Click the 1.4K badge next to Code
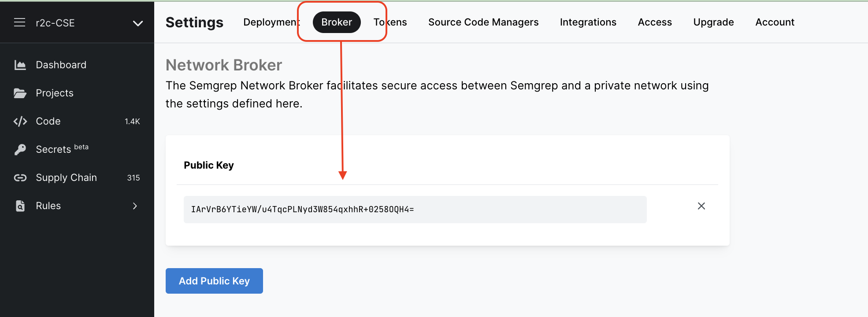The width and height of the screenshot is (868, 317). 132,122
